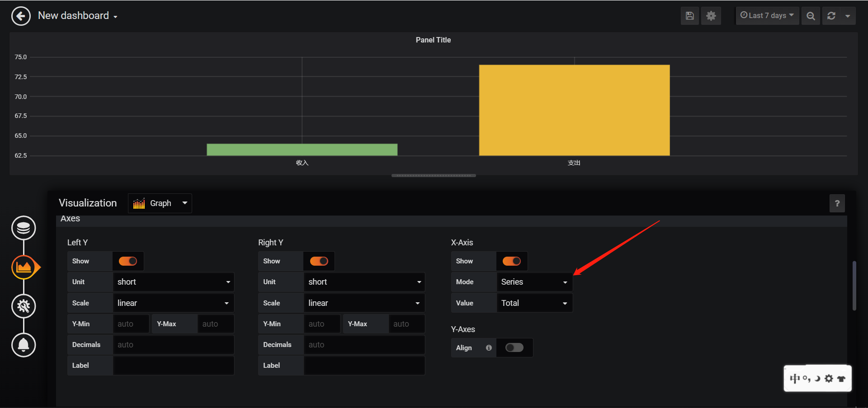Click the Axes section header
The image size is (868, 408).
70,219
